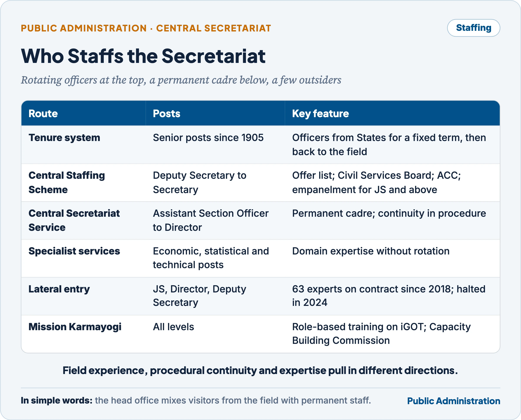Click the 'In simple words:' footer sentence

coord(196,401)
